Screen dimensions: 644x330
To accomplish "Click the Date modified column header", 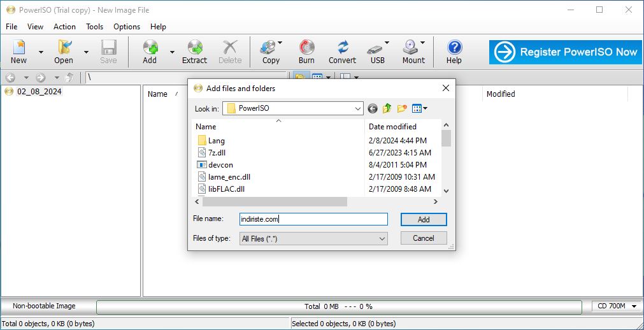I will pyautogui.click(x=392, y=127).
